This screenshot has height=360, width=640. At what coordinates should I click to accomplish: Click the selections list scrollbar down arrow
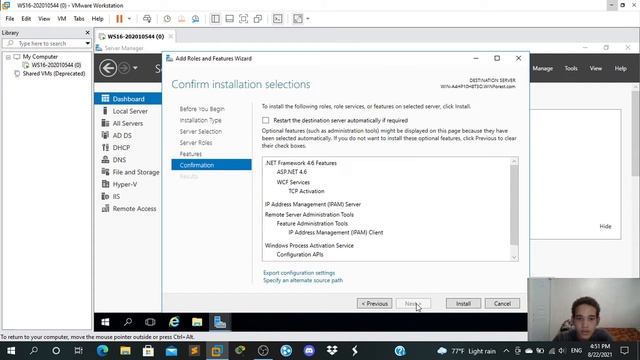(x=514, y=257)
